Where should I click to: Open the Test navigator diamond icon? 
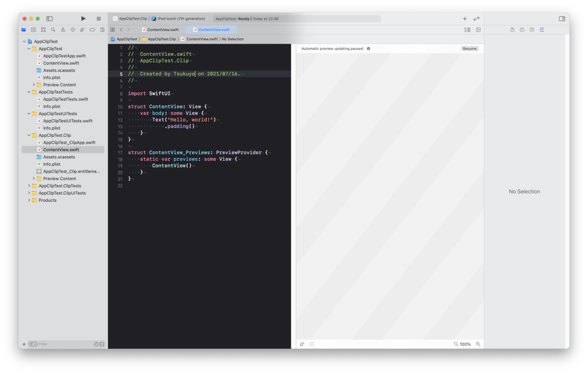pos(73,30)
